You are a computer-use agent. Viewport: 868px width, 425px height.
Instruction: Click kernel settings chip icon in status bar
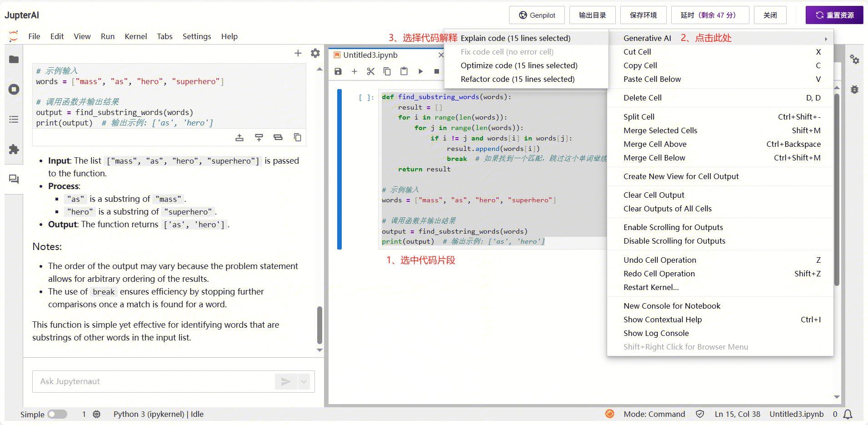(x=97, y=414)
